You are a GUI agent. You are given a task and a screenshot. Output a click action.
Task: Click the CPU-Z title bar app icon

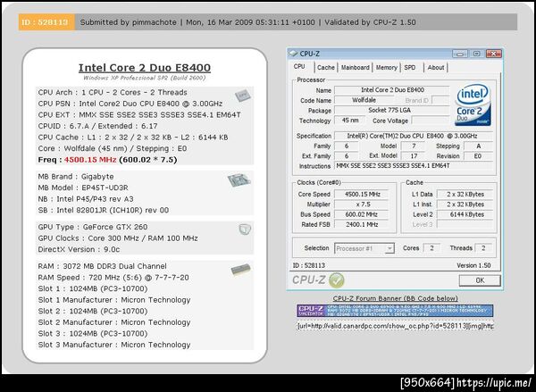click(293, 54)
